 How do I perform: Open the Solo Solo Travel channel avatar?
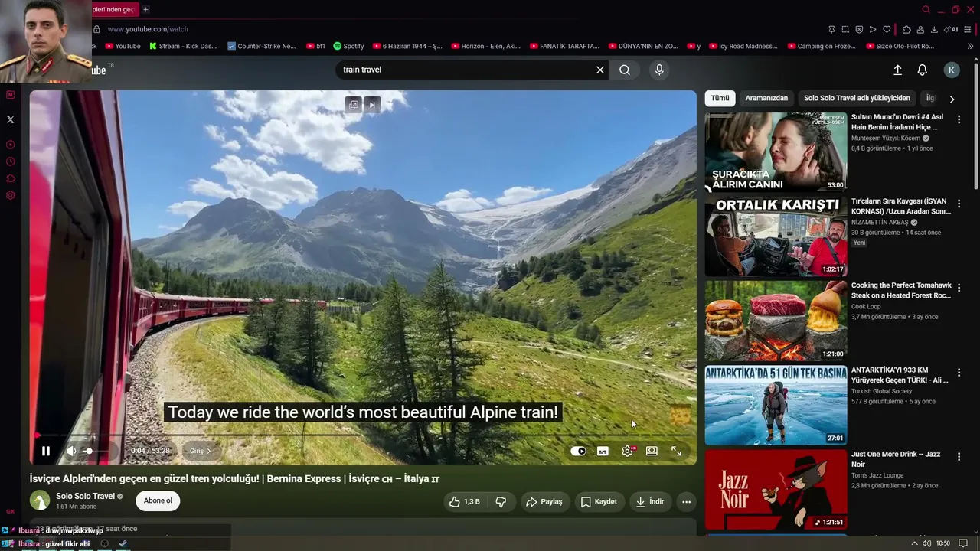(40, 500)
